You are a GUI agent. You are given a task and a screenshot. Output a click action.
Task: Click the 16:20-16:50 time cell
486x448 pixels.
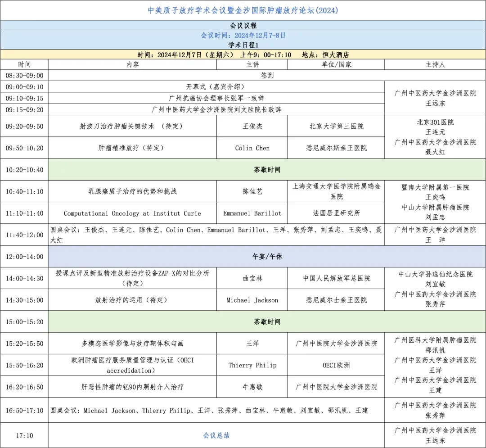click(x=24, y=387)
